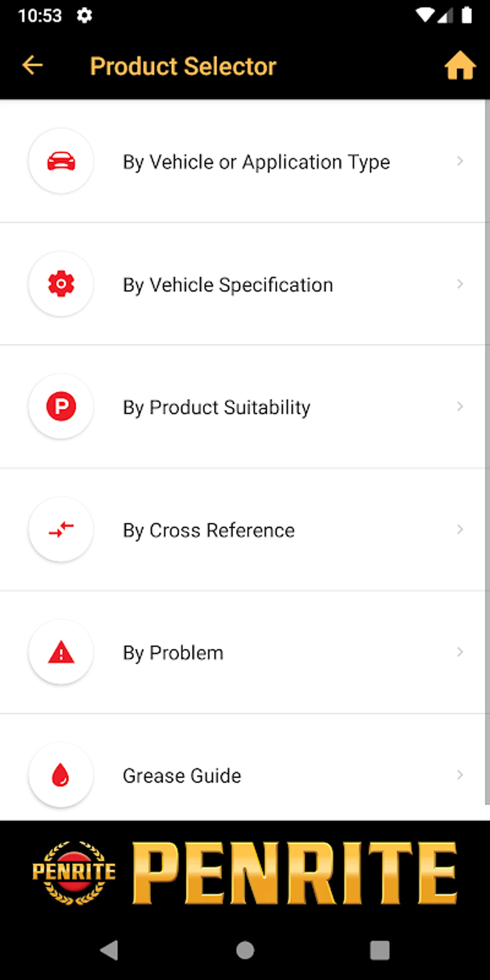
Task: Select By Vehicle Specification text
Action: tap(228, 285)
